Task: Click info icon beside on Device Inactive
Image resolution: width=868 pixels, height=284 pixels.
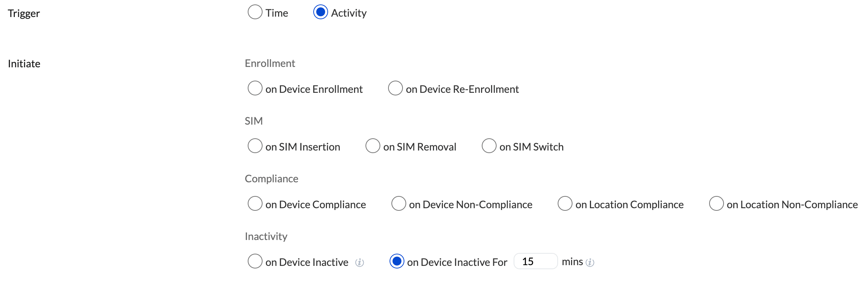Action: pos(359,263)
